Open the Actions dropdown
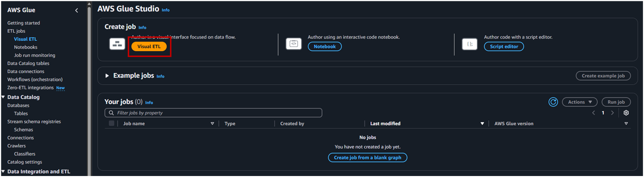 (580, 102)
